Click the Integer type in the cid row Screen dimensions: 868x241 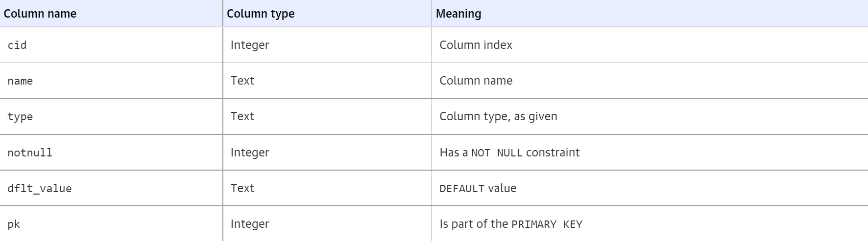[250, 45]
